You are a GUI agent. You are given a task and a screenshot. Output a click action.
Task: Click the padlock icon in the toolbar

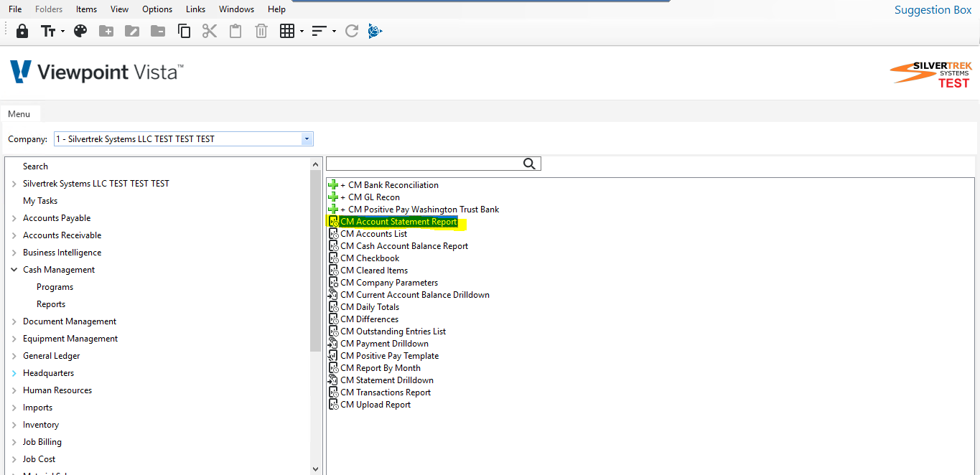(x=22, y=31)
